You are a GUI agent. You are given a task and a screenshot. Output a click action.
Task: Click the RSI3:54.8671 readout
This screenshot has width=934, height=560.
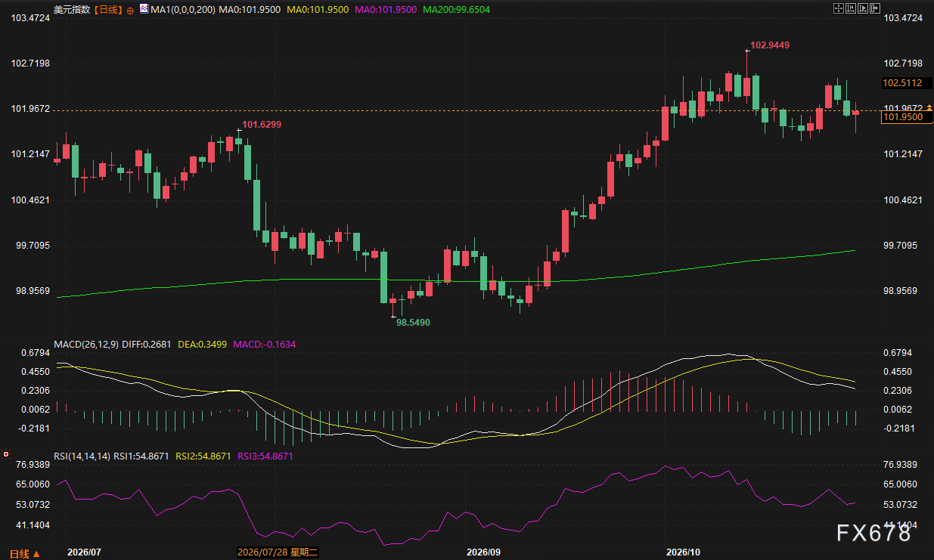point(265,456)
